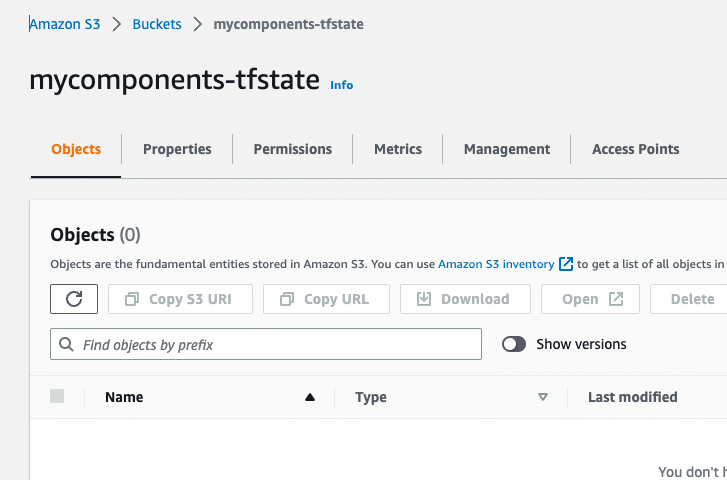
Task: Open the Metrics tab
Action: coord(398,149)
